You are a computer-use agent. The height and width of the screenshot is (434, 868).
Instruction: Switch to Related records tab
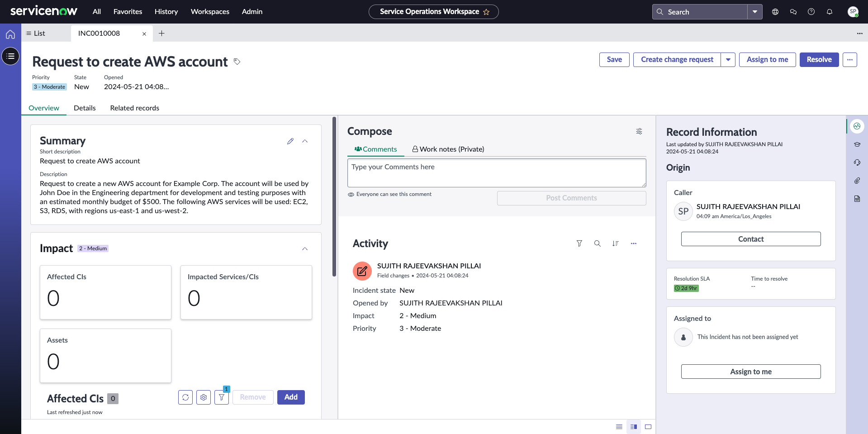tap(135, 108)
